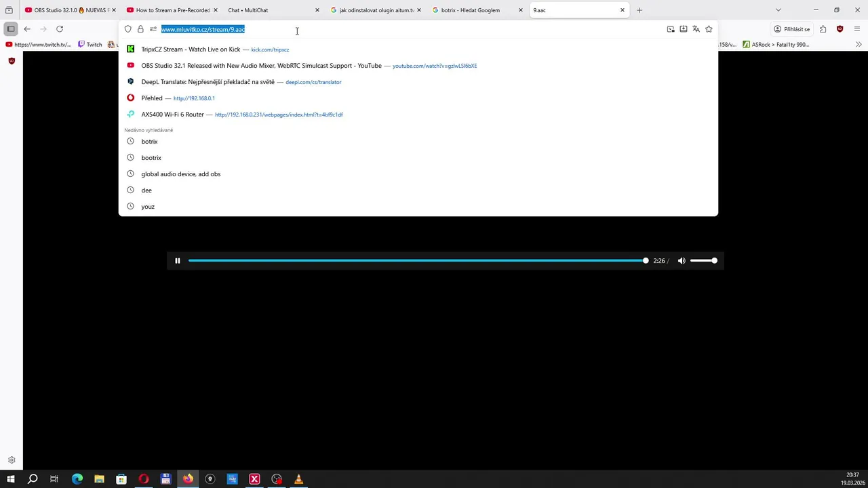Seek along the audio progress bar
Viewport: 868px width, 488px height.
pyautogui.click(x=418, y=260)
